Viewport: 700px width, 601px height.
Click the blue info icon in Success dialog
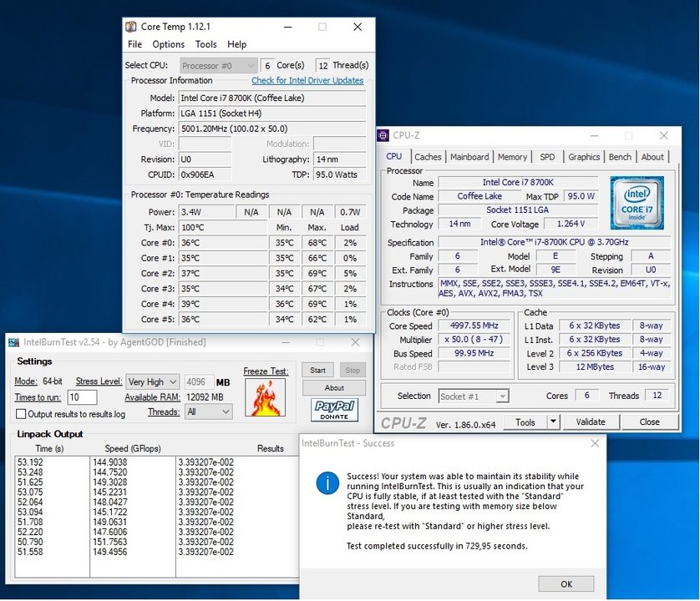pyautogui.click(x=327, y=483)
